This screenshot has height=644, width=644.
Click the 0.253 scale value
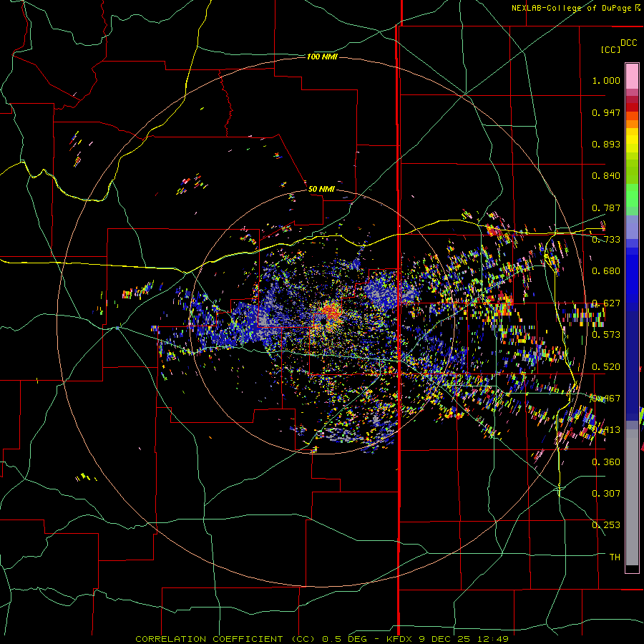[x=606, y=525]
